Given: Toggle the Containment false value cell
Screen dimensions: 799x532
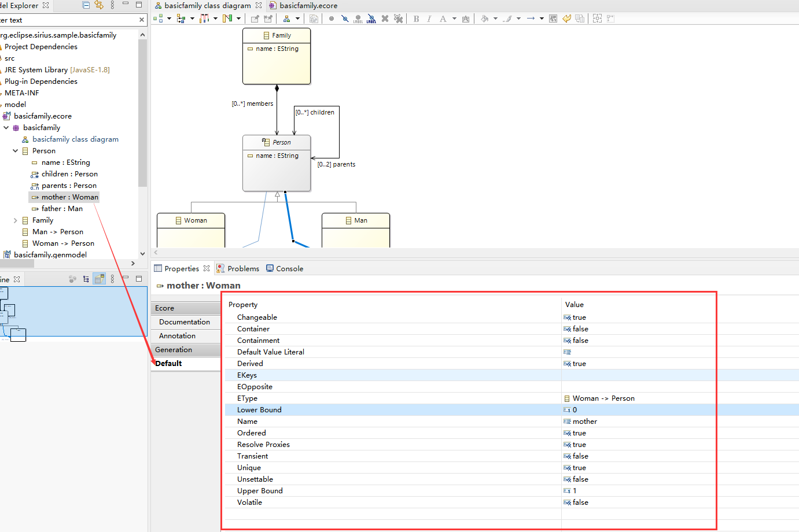Looking at the screenshot, I should point(680,341).
